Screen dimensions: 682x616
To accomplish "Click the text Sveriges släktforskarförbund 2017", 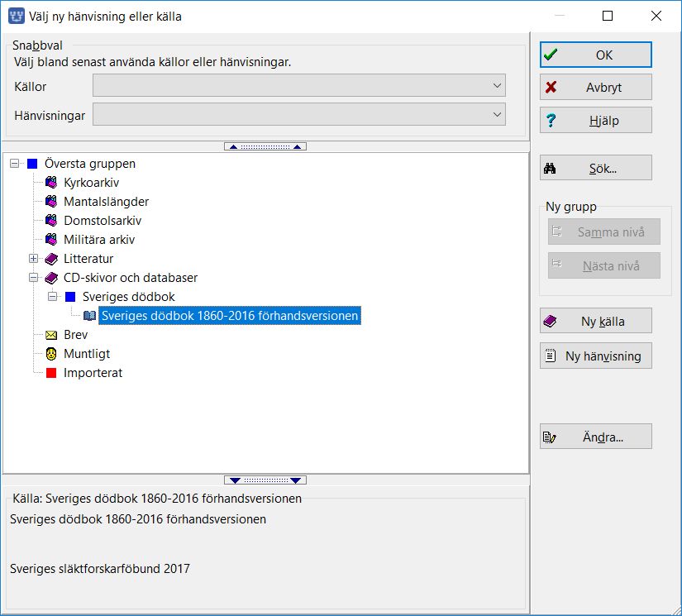I will [100, 569].
